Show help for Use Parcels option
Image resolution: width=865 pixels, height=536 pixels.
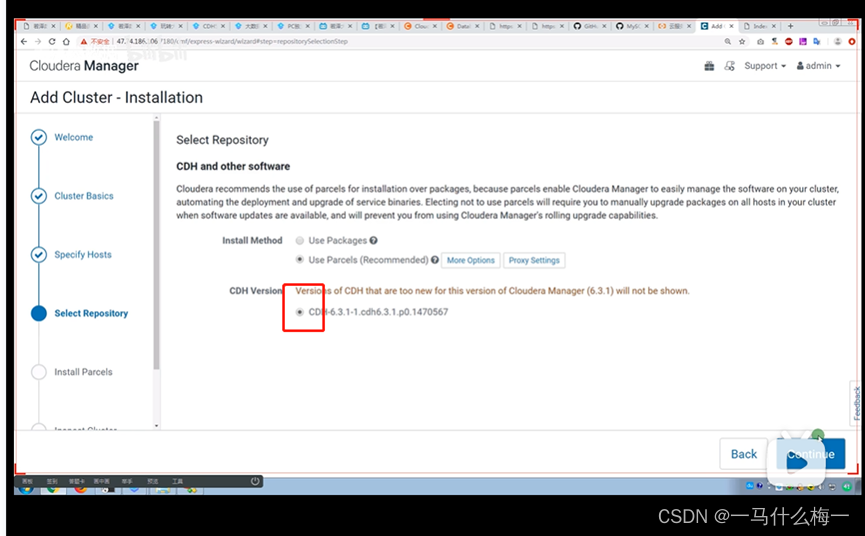[x=435, y=260]
